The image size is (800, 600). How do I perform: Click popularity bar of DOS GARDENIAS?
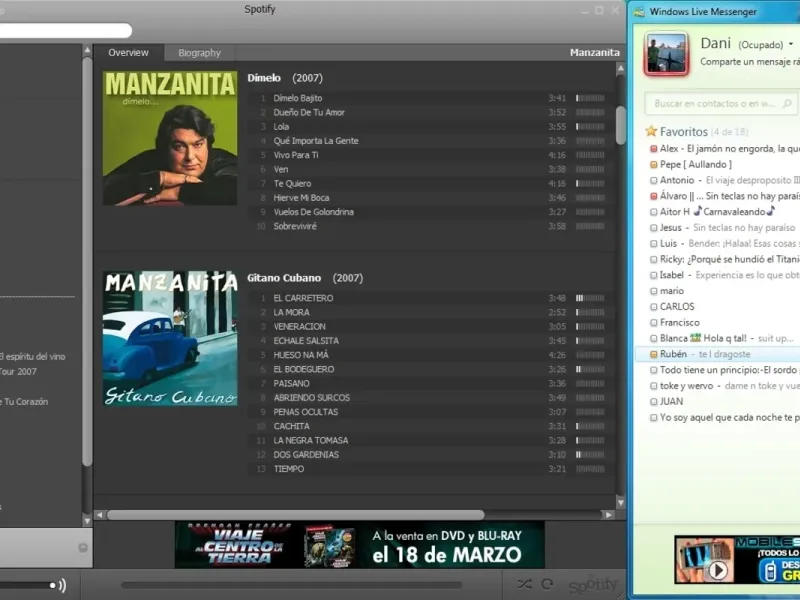(x=590, y=455)
